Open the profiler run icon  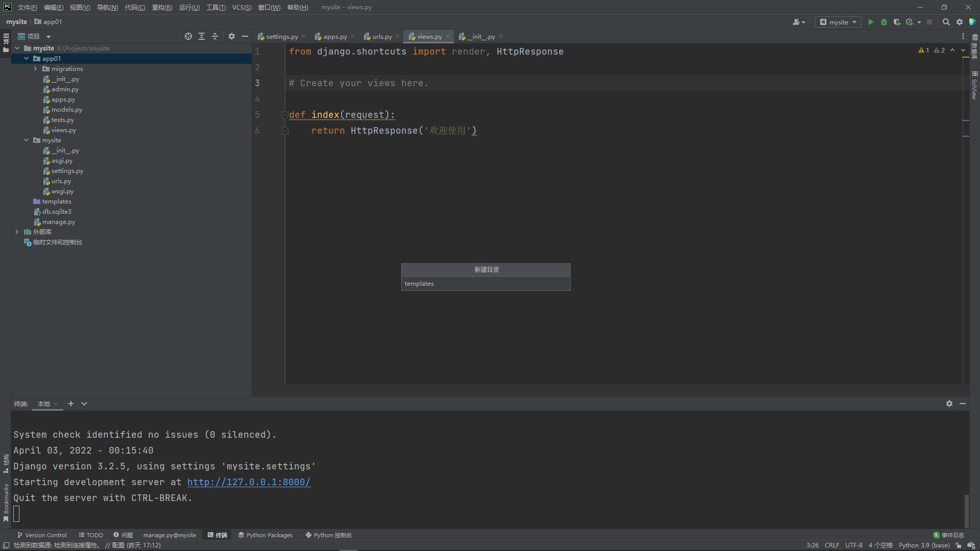click(910, 22)
